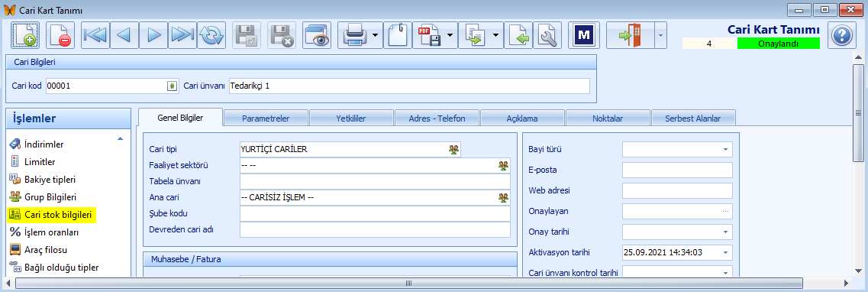Open the Serbest Alanlar tab

(693, 118)
